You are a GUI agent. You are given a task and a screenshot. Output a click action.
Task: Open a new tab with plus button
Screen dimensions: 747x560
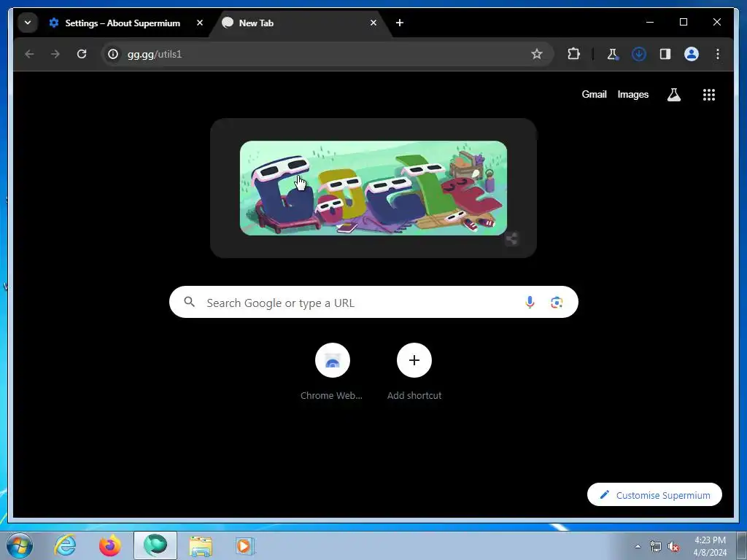[x=400, y=23]
